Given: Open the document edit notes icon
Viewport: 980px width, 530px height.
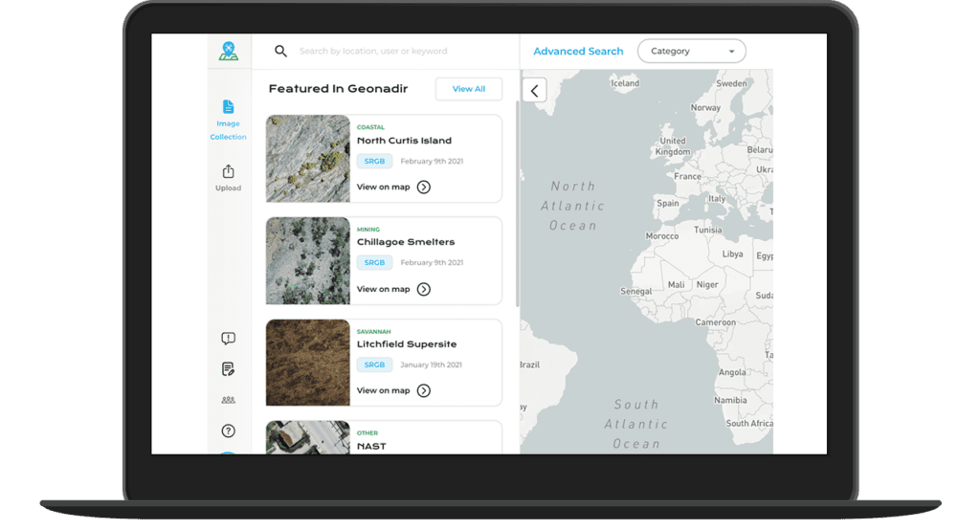Looking at the screenshot, I should (x=228, y=368).
